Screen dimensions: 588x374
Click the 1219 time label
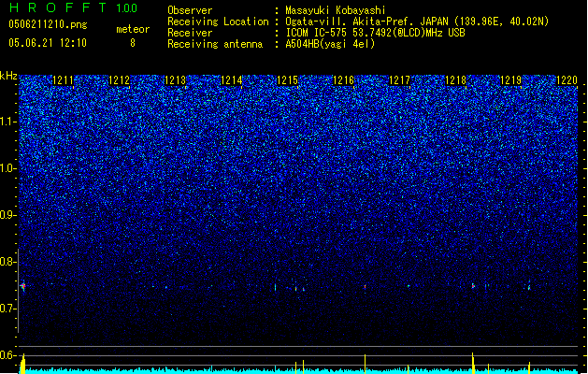(510, 80)
